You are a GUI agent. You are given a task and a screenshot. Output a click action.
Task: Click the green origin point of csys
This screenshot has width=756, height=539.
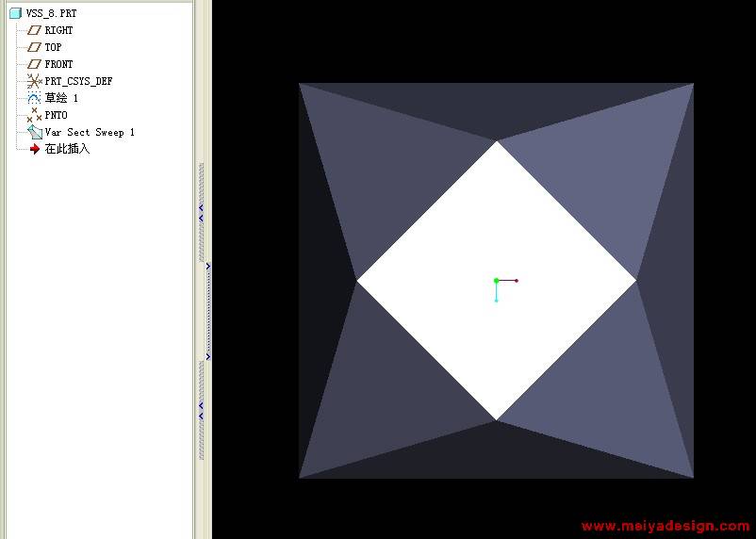pos(496,281)
